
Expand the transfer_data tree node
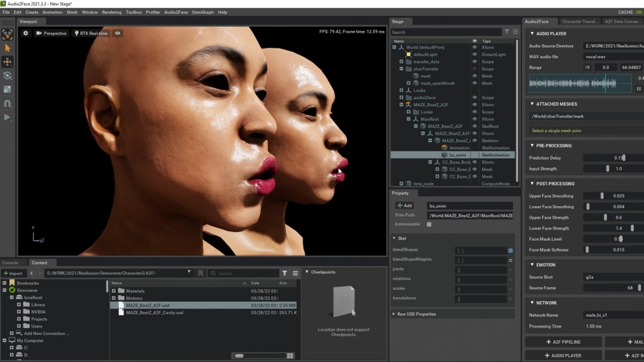tap(401, 62)
